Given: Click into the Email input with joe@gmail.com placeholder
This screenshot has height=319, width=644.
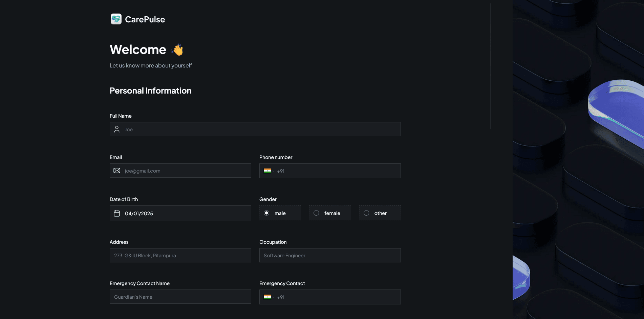Looking at the screenshot, I should coord(186,171).
